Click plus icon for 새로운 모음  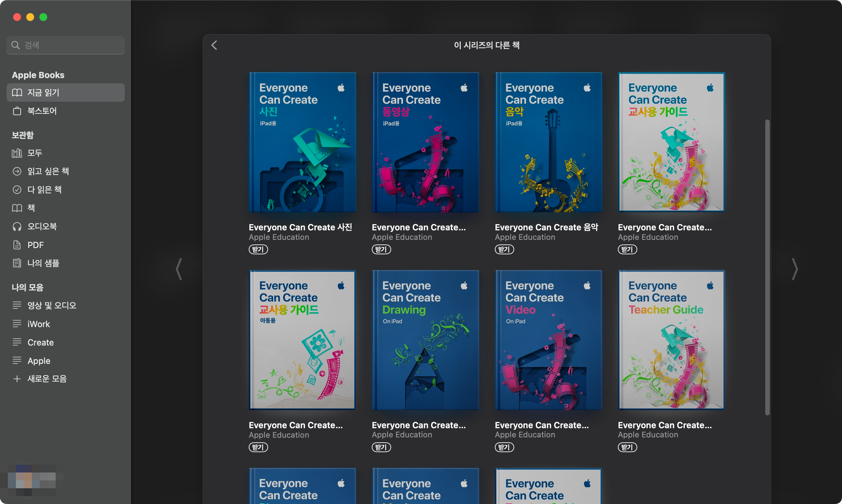17,379
